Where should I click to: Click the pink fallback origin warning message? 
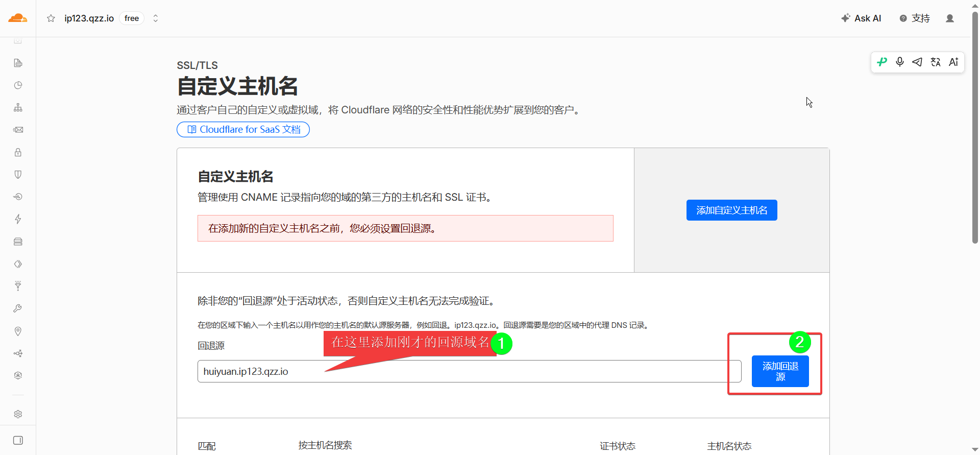coord(405,228)
